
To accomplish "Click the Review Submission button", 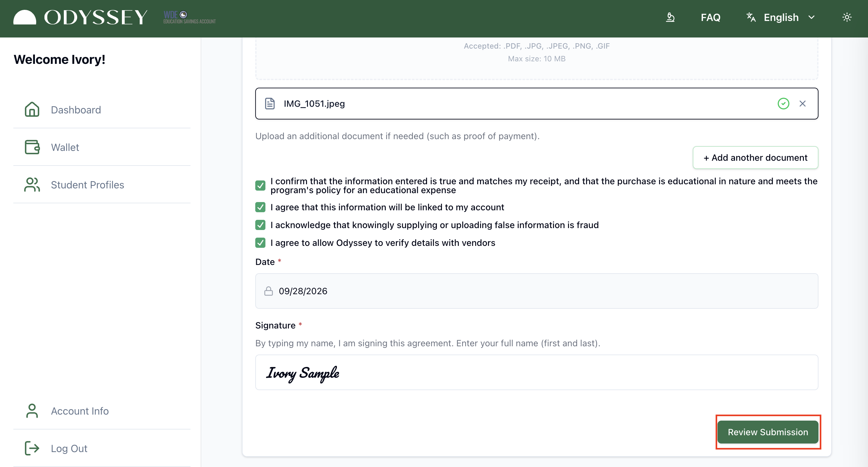I will click(x=768, y=432).
